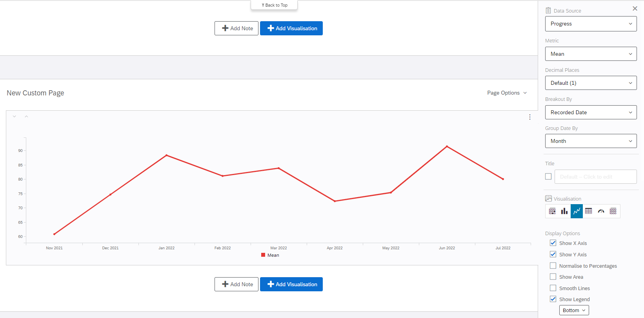The image size is (644, 318).
Task: Click the Apr 2022 data point
Action: 335,201
